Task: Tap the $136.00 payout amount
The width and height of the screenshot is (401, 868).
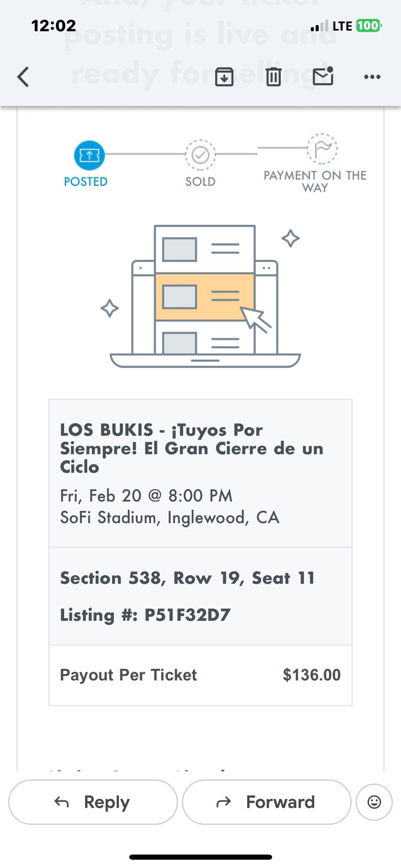Action: click(311, 675)
